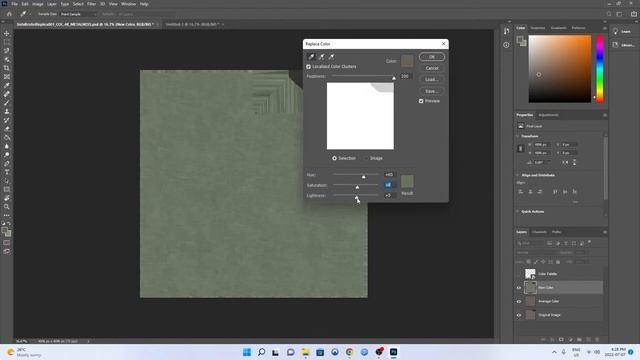The image size is (640, 360).
Task: Choose the Image radio button
Action: (366, 158)
